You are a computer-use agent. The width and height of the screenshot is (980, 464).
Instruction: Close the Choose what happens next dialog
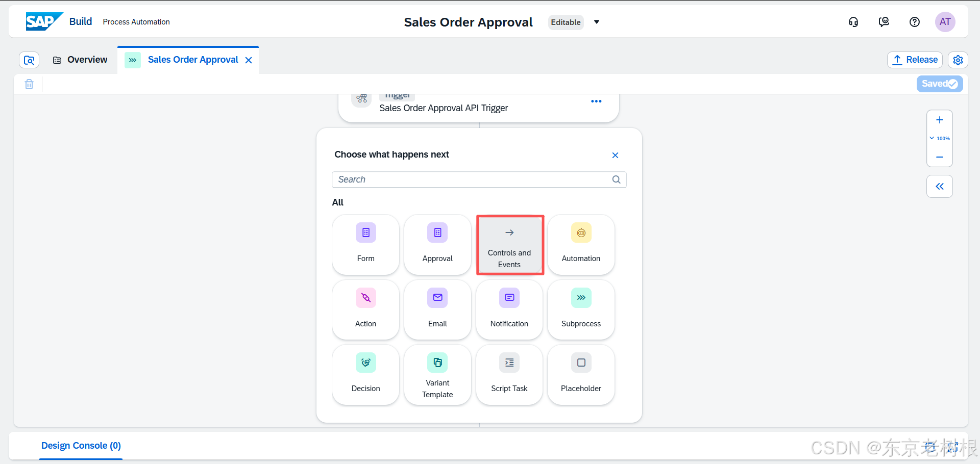(615, 155)
